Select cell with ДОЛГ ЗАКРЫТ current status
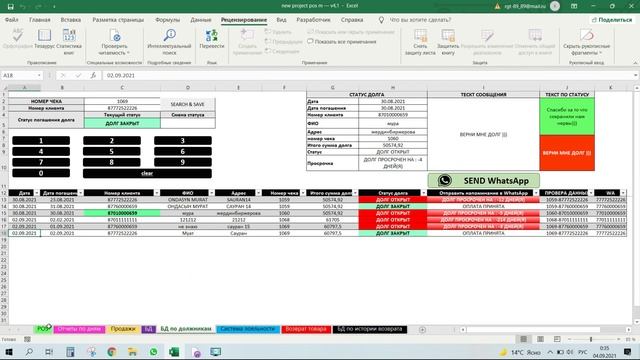Image resolution: width=640 pixels, height=360 pixels. coord(122,123)
